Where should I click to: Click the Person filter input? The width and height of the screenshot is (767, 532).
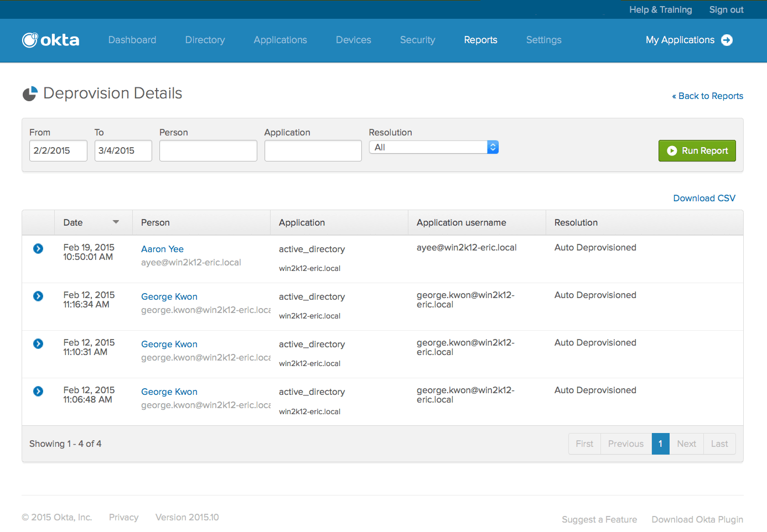click(x=208, y=150)
